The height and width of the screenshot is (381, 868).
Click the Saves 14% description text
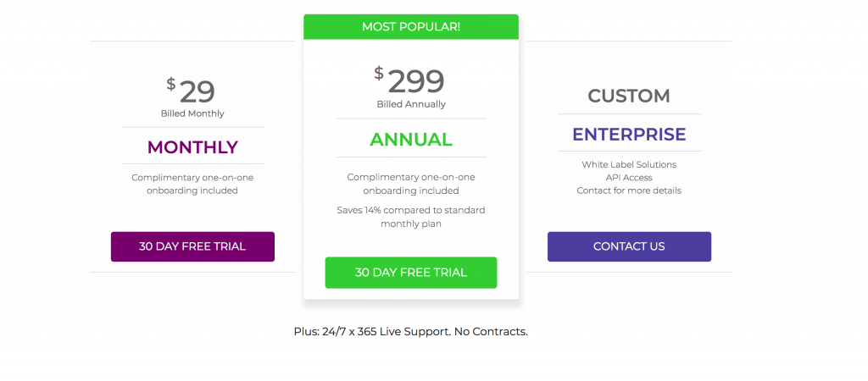[x=411, y=218]
